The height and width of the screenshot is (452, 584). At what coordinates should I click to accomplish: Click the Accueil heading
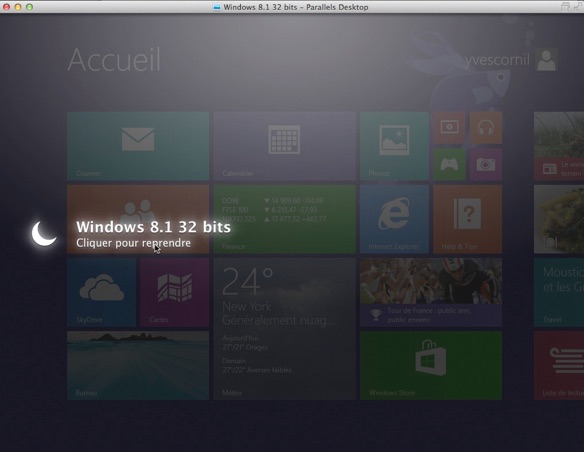pos(114,60)
